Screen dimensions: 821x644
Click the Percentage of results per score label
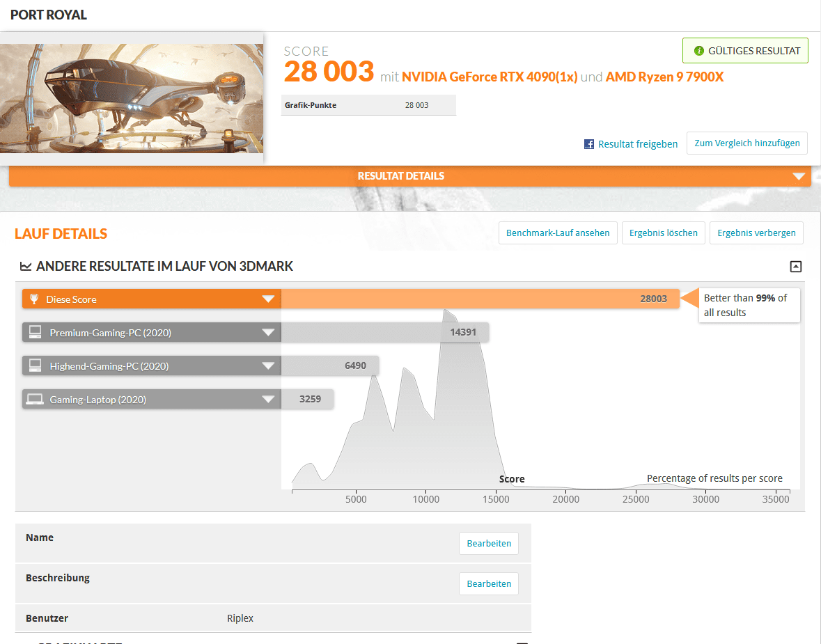pyautogui.click(x=714, y=478)
